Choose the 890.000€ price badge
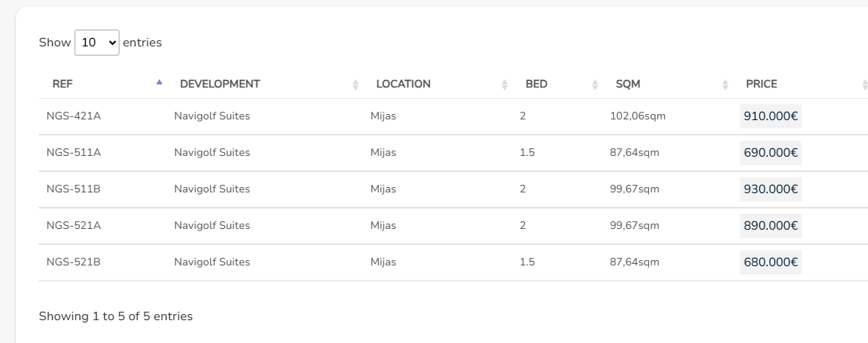 [x=771, y=226]
